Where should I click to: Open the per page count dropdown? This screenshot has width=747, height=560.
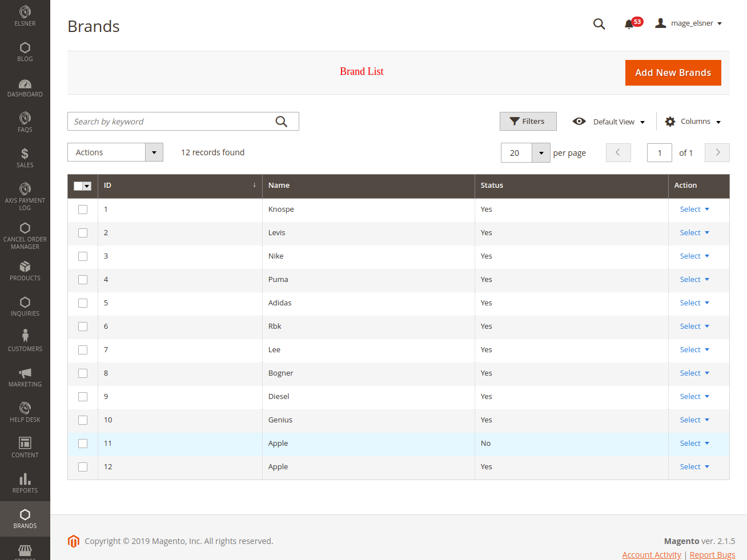[x=541, y=153]
